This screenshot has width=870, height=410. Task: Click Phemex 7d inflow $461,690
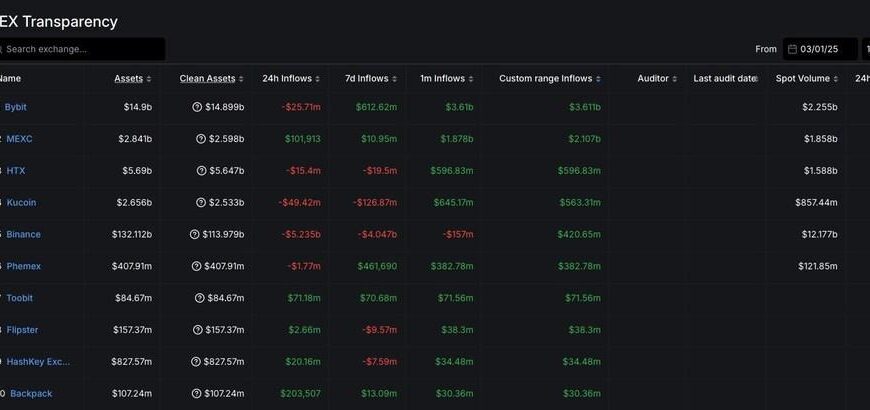tap(377, 266)
